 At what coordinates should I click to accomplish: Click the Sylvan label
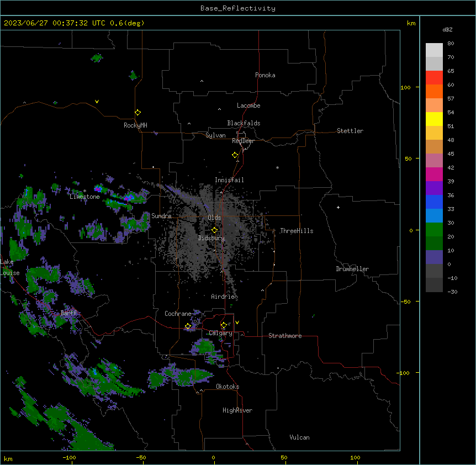[x=215, y=135]
